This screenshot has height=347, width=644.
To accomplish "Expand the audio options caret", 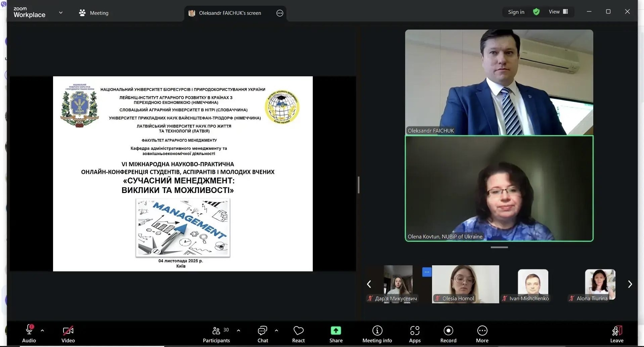I will [42, 331].
